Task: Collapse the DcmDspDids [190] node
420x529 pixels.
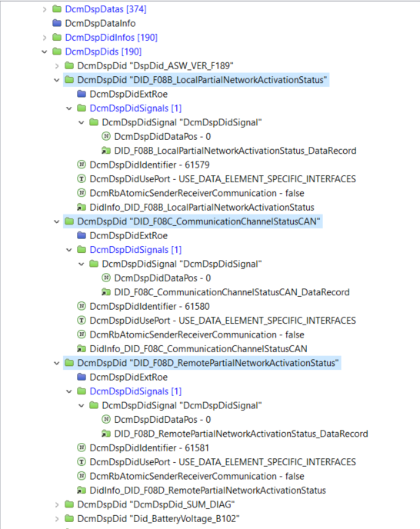Action: [45, 52]
